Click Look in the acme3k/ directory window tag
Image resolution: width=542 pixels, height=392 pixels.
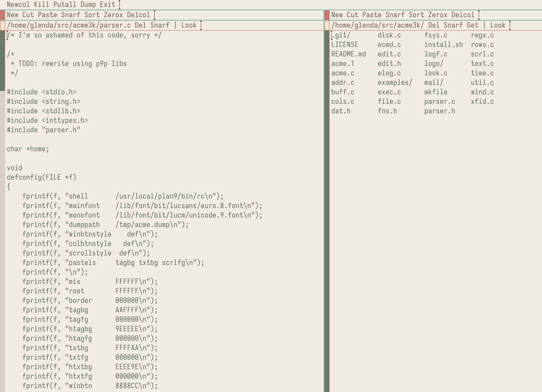coord(498,25)
